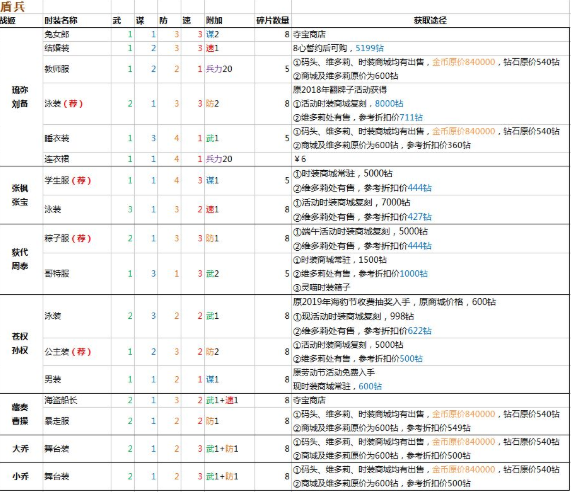This screenshot has height=493, width=573.
Task: Select the 获取途径 column header
Action: tap(430, 20)
